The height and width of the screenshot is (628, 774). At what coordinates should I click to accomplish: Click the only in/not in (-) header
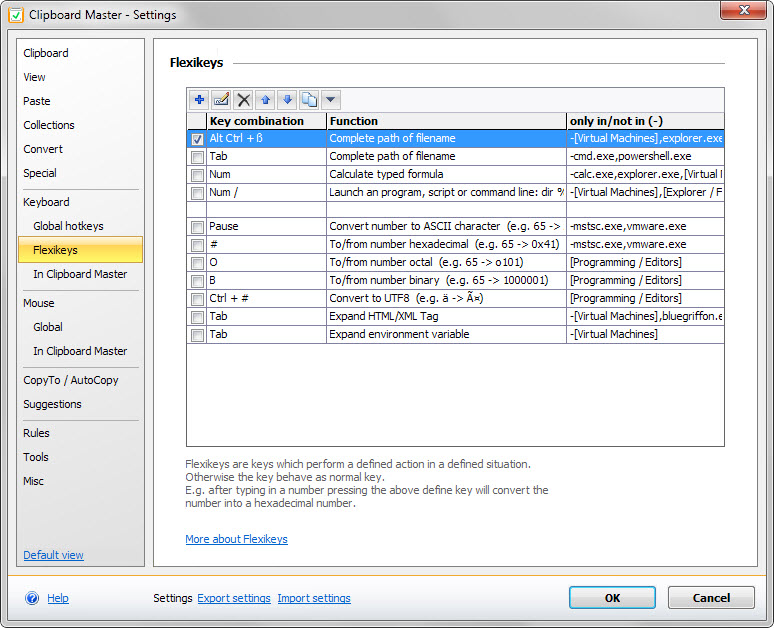point(645,121)
